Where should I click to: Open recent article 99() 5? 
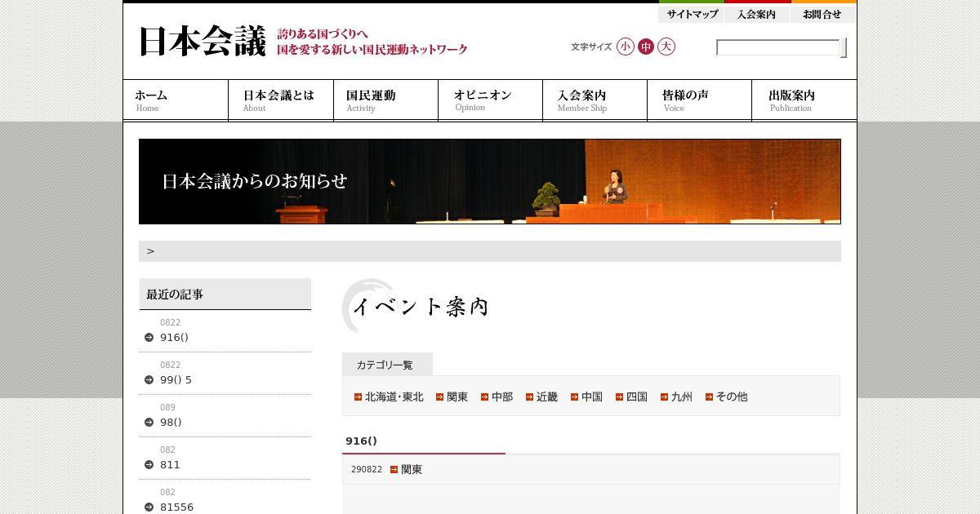tap(176, 379)
